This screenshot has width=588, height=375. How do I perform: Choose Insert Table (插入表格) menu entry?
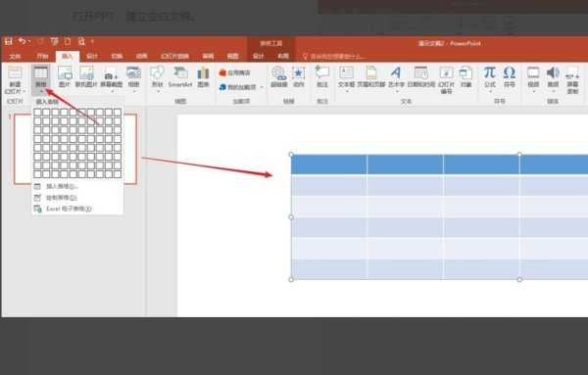(77, 187)
